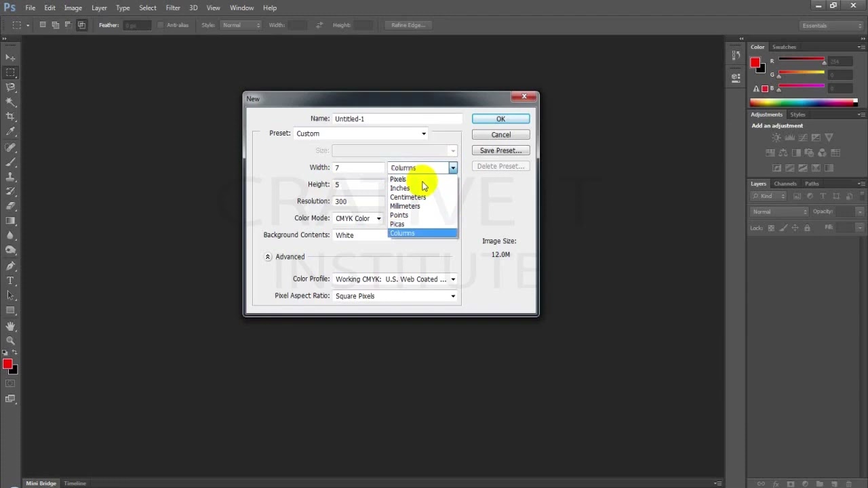This screenshot has width=868, height=488.
Task: Select the Lasso tool
Action: click(10, 87)
